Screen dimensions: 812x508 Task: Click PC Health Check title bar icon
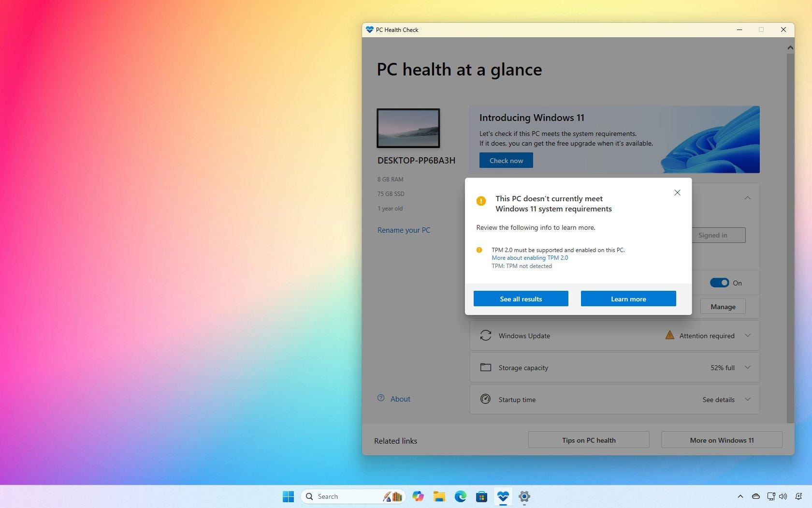pos(370,30)
